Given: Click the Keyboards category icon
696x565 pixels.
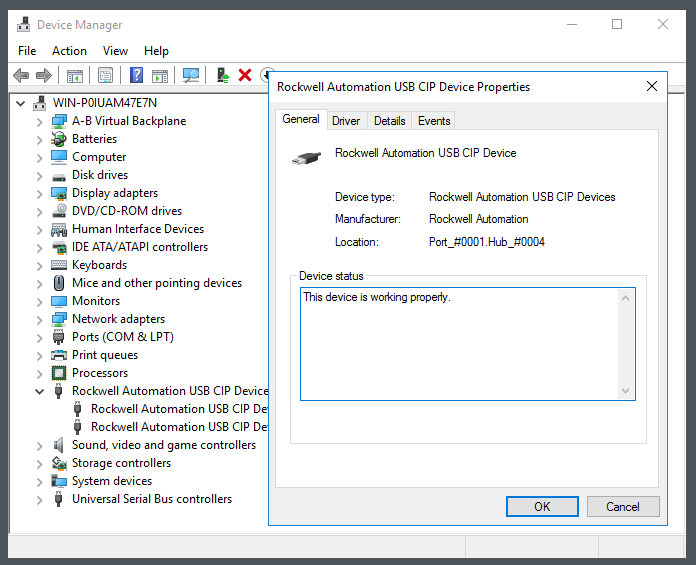Looking at the screenshot, I should [x=59, y=265].
